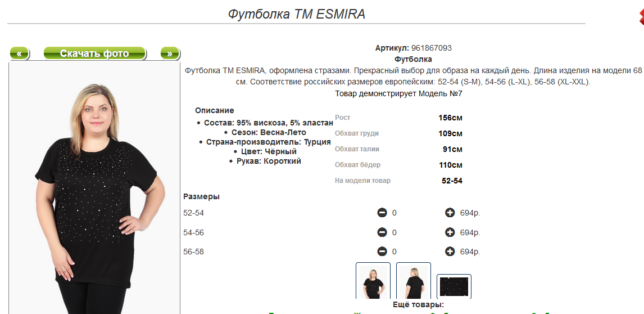Click the На модели товар 52-54 value
This screenshot has width=644, height=314.
tap(452, 181)
